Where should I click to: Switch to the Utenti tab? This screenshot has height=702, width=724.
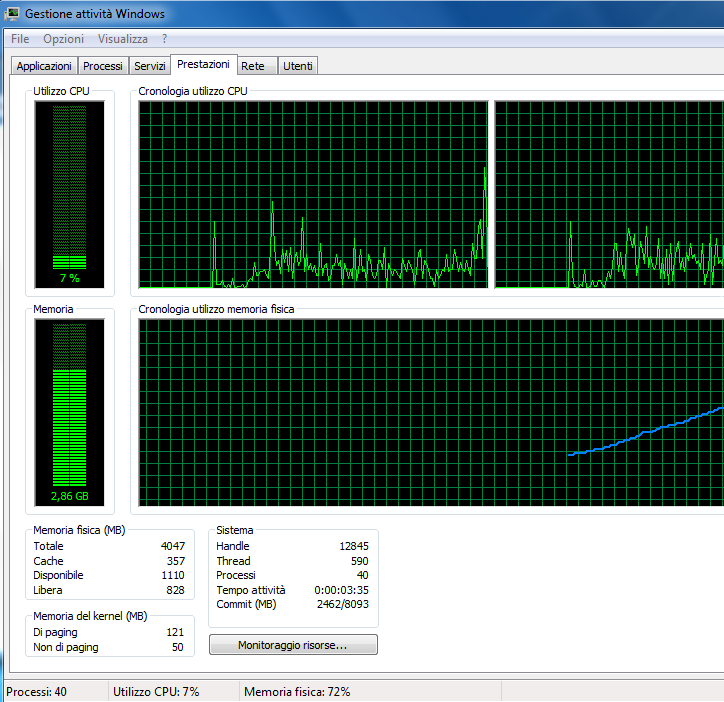298,66
